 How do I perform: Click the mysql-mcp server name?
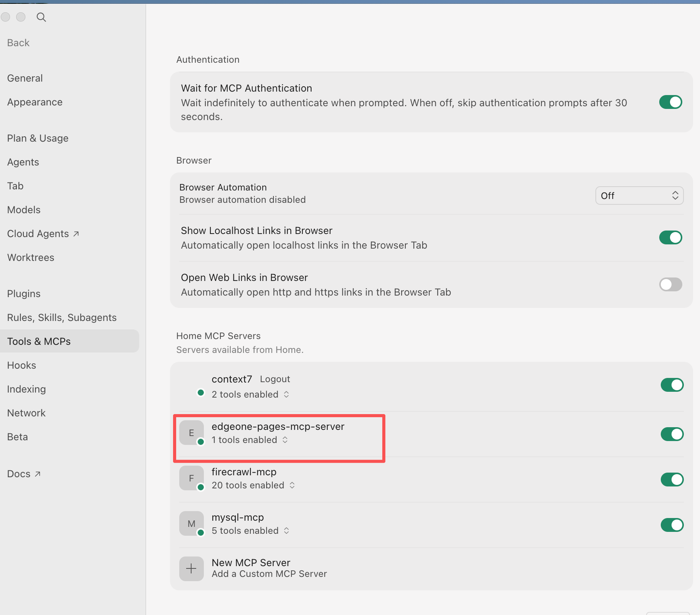click(x=238, y=517)
